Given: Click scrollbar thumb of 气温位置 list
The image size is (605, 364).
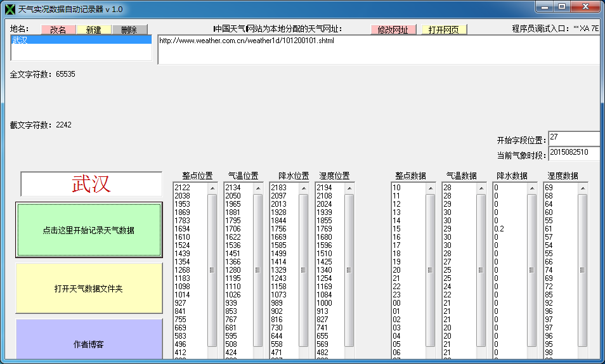Looking at the screenshot, I should [x=258, y=270].
